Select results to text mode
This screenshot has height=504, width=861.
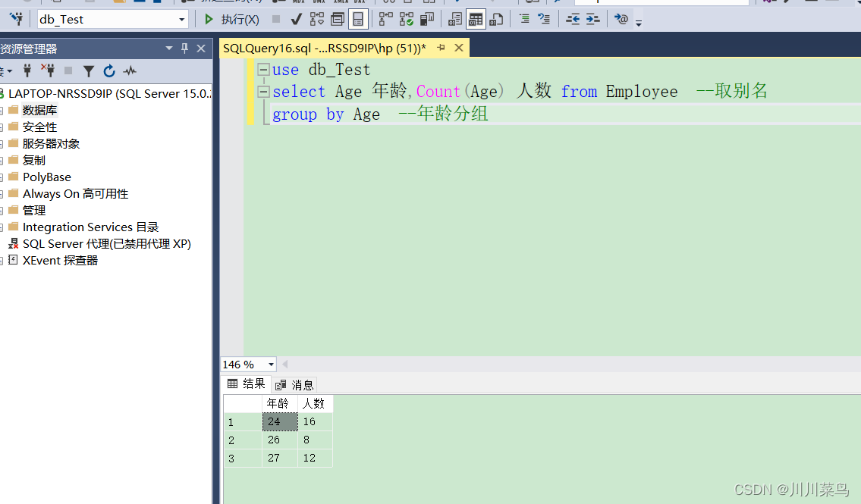pos(454,20)
